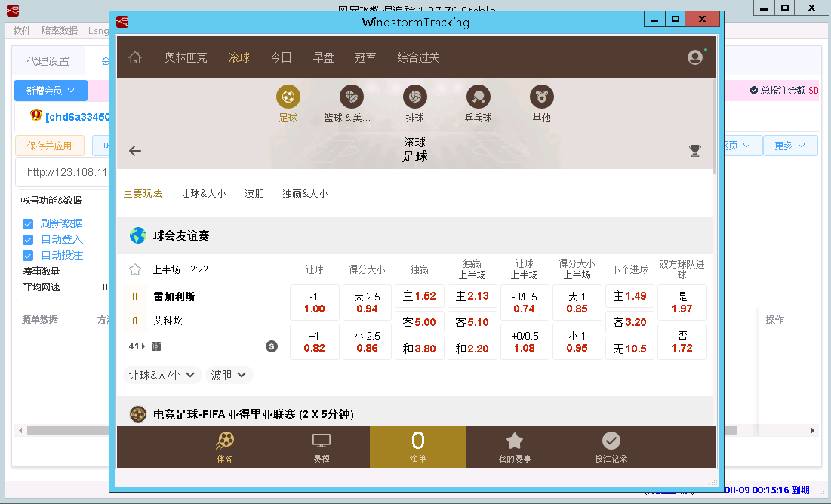Open the trophy leagues icon
Image resolution: width=831 pixels, height=504 pixels.
point(695,151)
